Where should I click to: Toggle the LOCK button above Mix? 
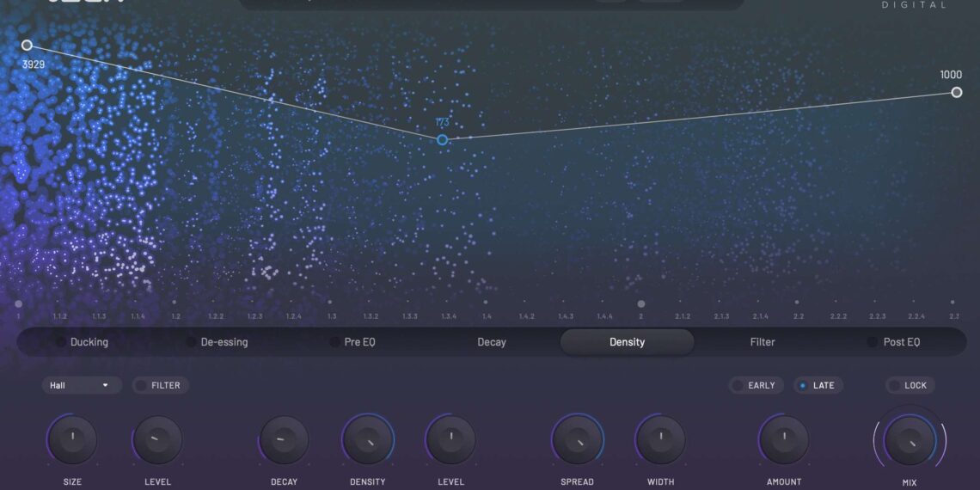(910, 385)
